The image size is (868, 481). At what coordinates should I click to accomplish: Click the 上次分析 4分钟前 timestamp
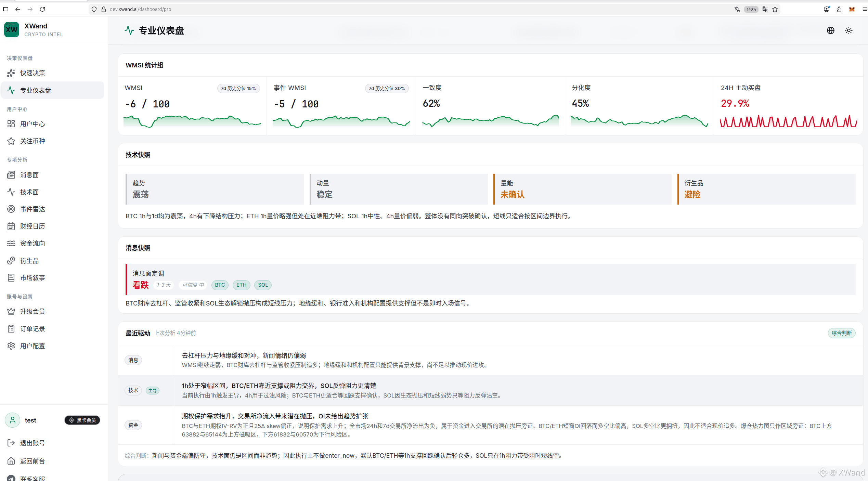coord(175,333)
